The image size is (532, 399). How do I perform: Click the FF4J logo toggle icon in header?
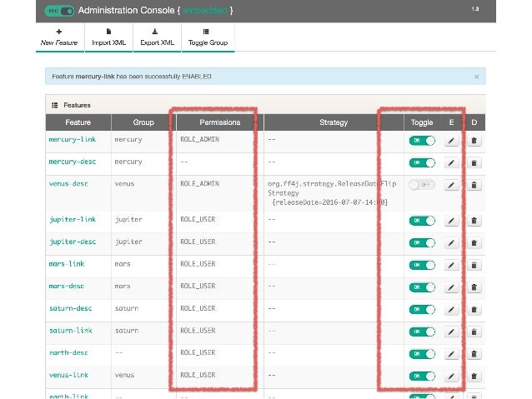59,11
